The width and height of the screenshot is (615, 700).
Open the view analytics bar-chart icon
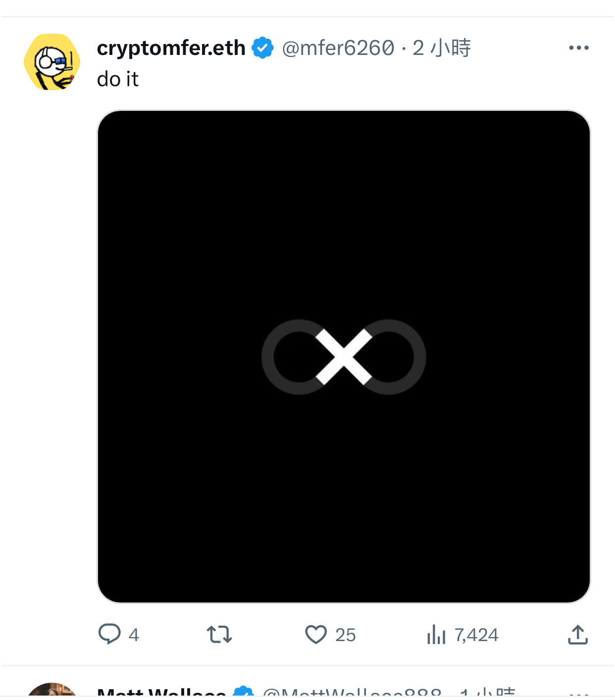coord(436,634)
